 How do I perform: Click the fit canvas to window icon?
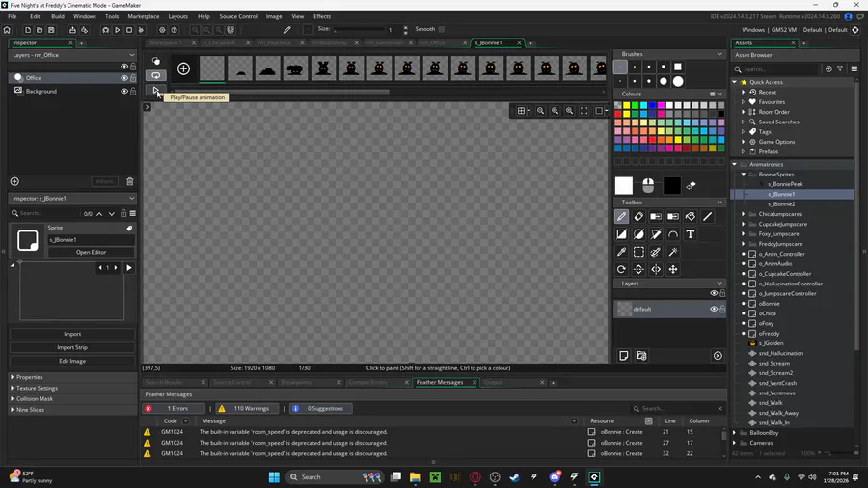(583, 111)
